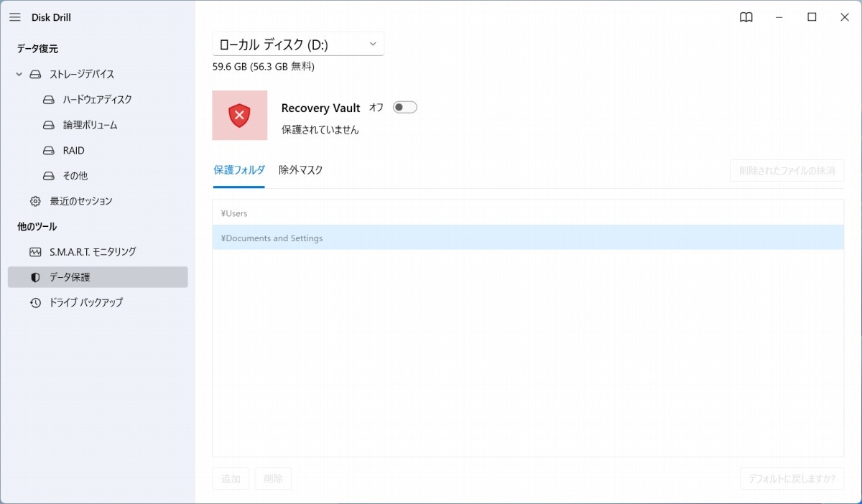The width and height of the screenshot is (862, 504).
Task: Click the red unprotected shield image
Action: (240, 115)
